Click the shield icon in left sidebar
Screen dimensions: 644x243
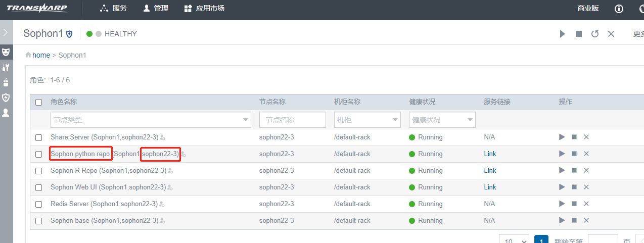click(6, 97)
